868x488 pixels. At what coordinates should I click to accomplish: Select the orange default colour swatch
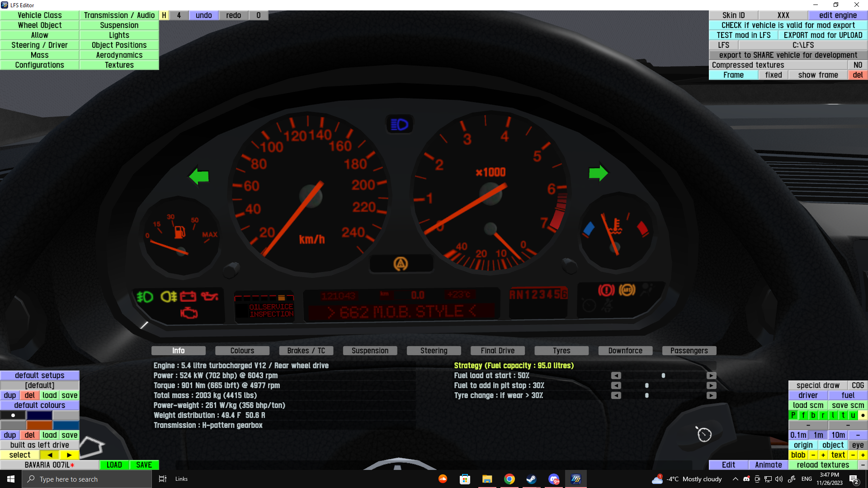point(39,425)
